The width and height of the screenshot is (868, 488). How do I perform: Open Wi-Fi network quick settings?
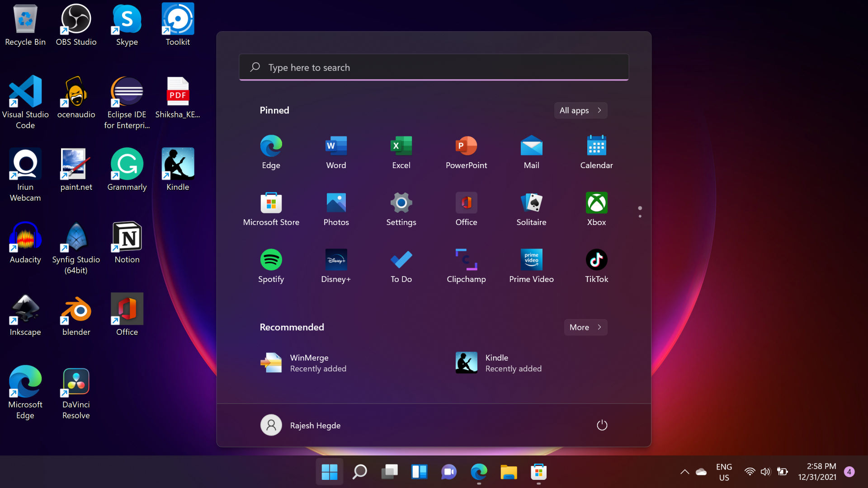pos(750,472)
